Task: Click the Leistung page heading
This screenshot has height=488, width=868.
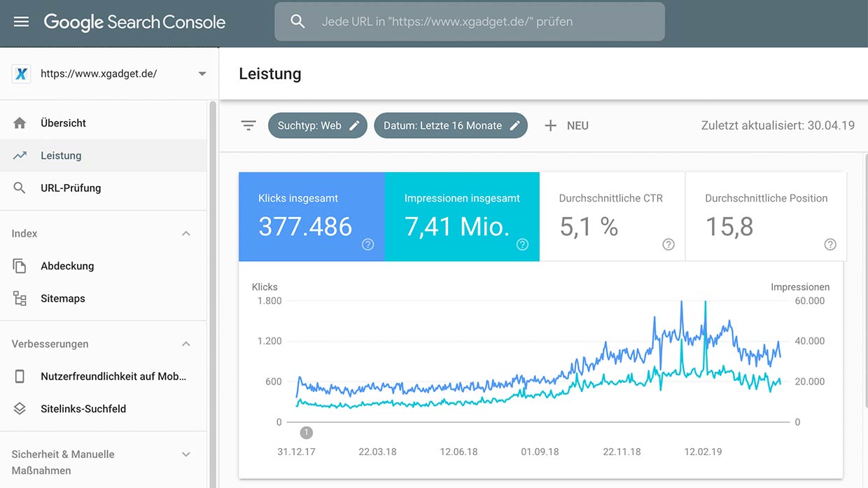Action: click(x=270, y=74)
